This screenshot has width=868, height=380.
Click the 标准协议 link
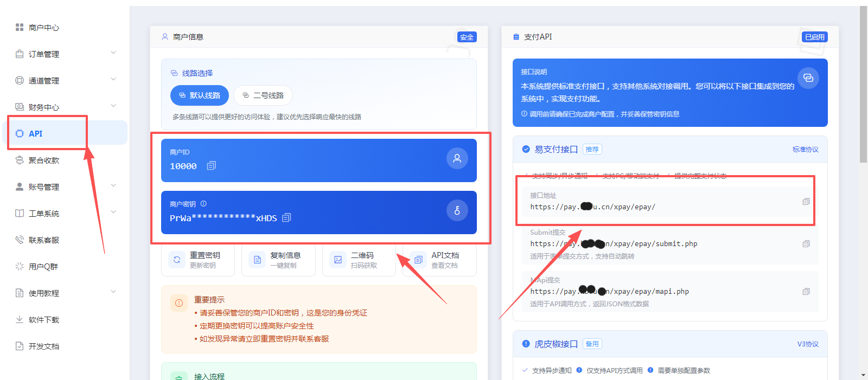[x=806, y=150]
